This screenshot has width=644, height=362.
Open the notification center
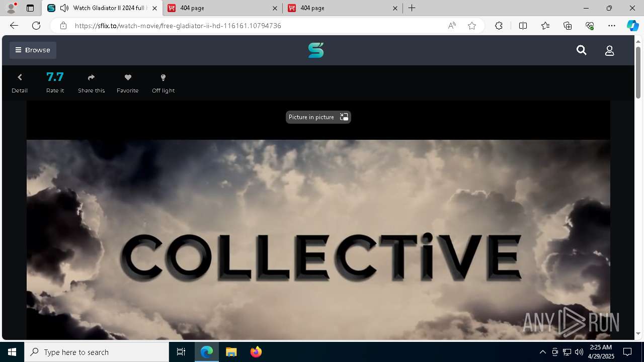point(627,352)
